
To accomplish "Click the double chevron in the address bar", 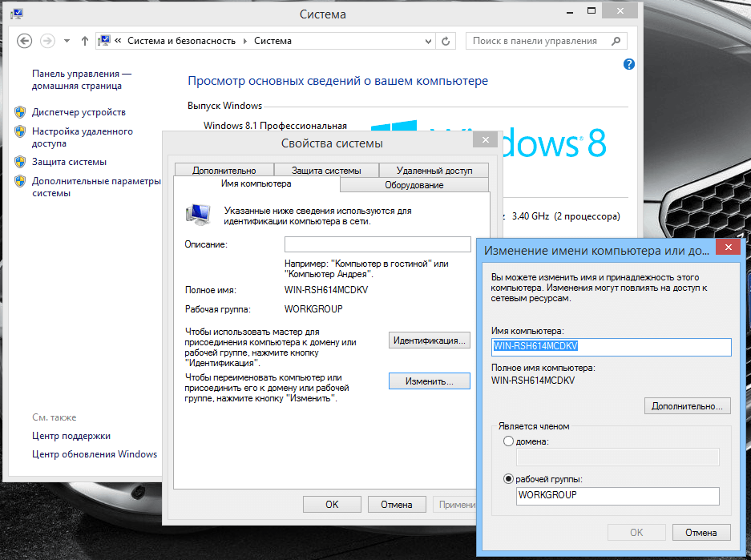I will 118,41.
